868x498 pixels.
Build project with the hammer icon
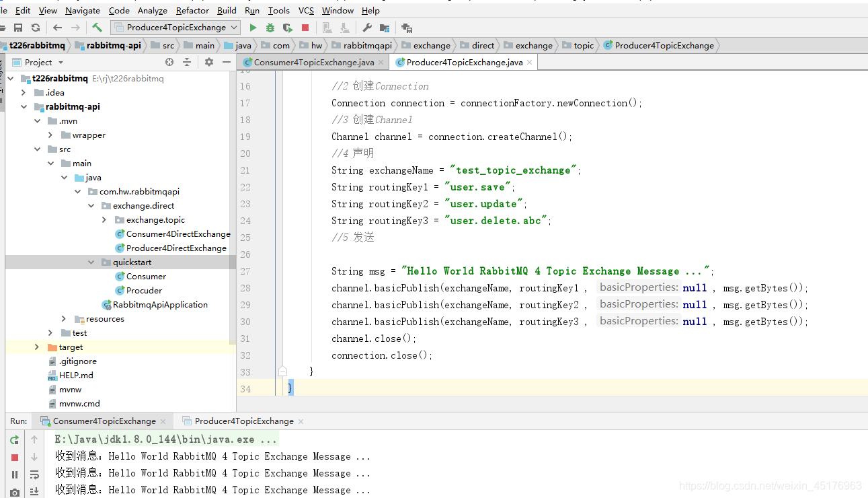pyautogui.click(x=97, y=28)
